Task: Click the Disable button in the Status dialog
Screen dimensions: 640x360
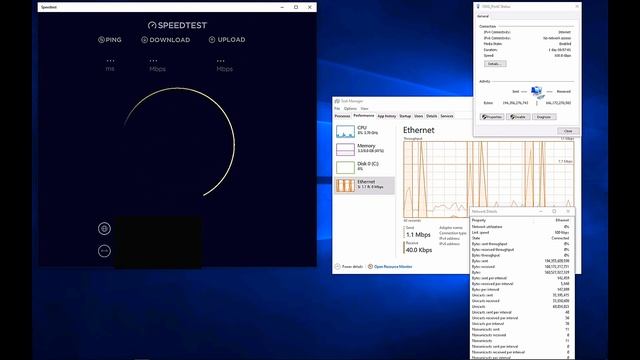Action: coord(518,117)
